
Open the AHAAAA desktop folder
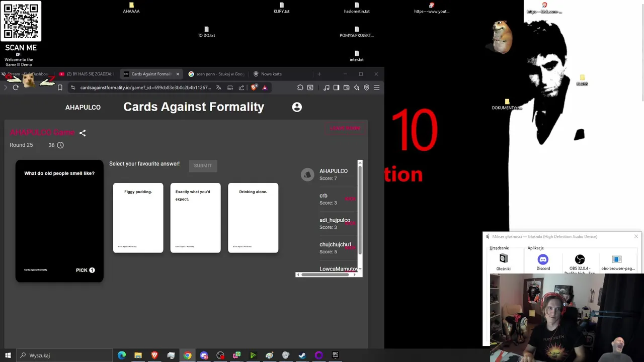click(131, 8)
